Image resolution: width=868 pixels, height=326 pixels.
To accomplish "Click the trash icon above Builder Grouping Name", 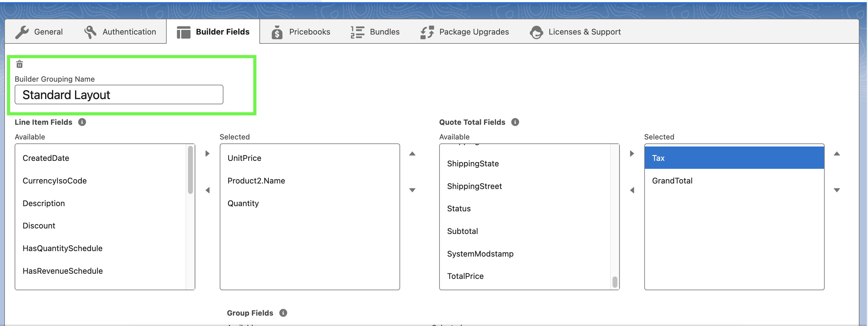I will pyautogui.click(x=20, y=64).
